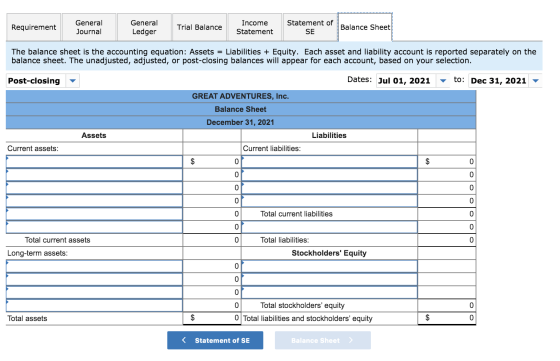This screenshot has height=361, width=560.
Task: Click the Total stockholders' equity label
Action: coord(302,305)
